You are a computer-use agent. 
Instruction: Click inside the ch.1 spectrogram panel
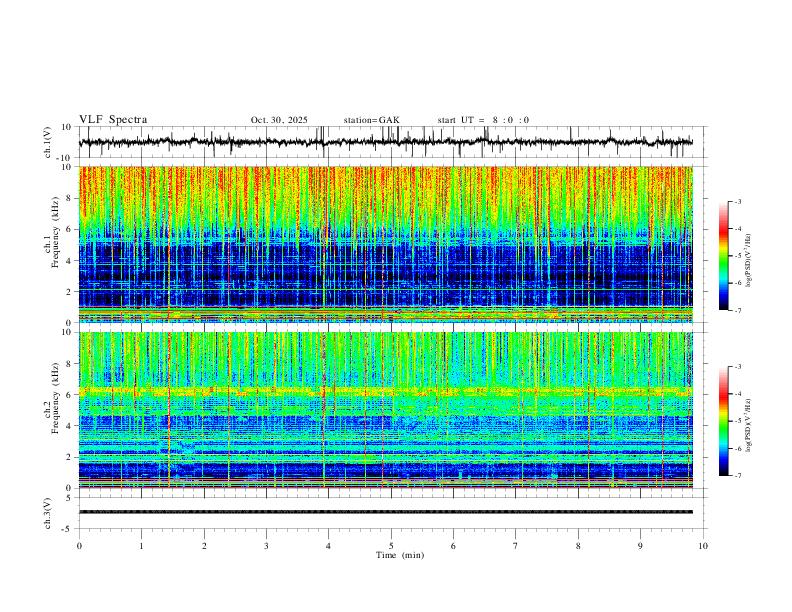(x=386, y=244)
